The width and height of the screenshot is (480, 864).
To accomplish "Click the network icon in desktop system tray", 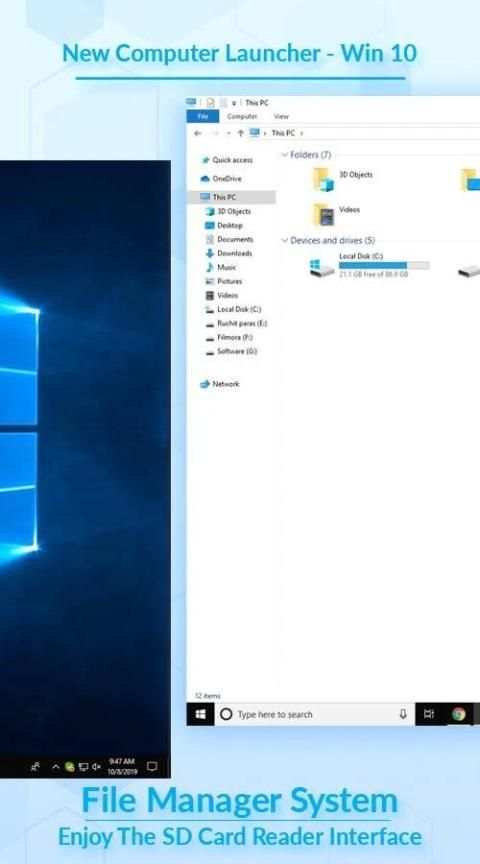I will (83, 766).
